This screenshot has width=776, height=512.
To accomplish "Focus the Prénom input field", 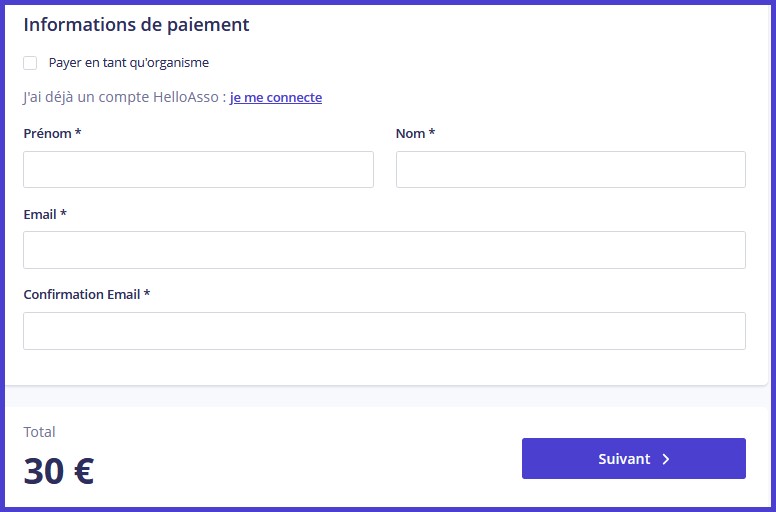I will [198, 170].
